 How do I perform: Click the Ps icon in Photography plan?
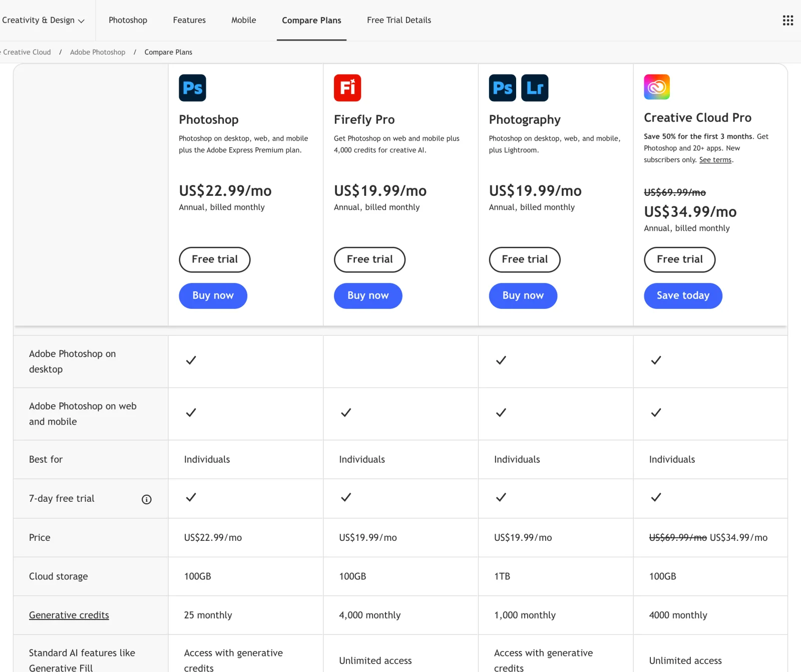[x=502, y=88]
